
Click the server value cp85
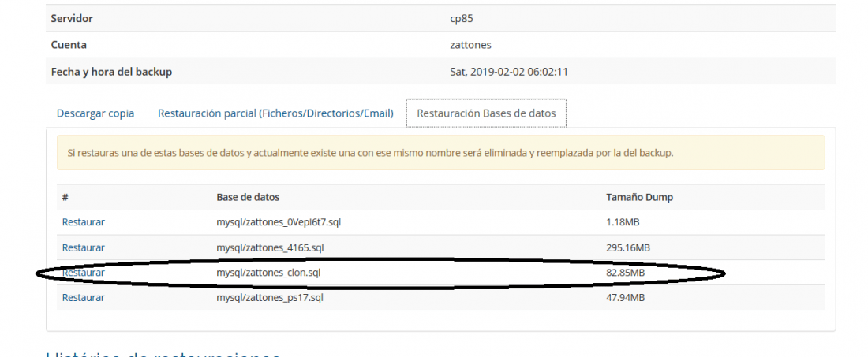click(x=462, y=19)
